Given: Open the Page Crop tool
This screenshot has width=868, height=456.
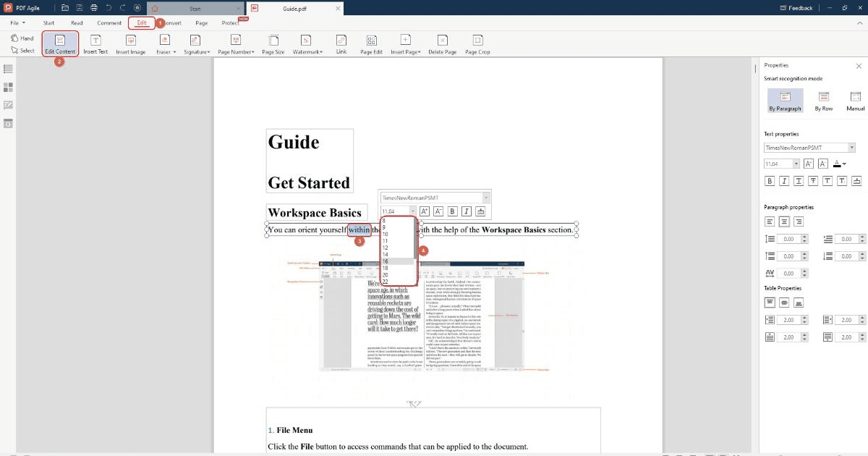Looking at the screenshot, I should (x=477, y=44).
